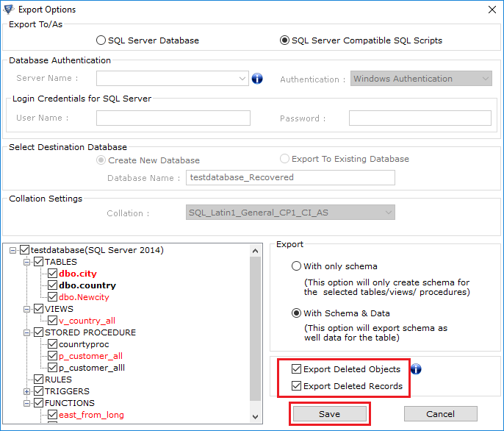This screenshot has width=504, height=431.
Task: Uncheck Export Deleted Objects checkbox
Action: 296,369
